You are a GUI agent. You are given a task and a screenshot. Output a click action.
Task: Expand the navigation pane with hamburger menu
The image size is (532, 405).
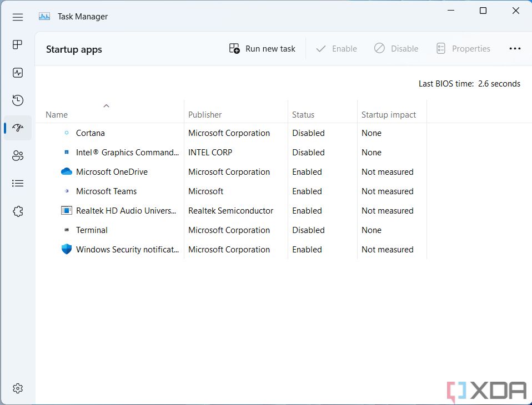click(x=17, y=17)
